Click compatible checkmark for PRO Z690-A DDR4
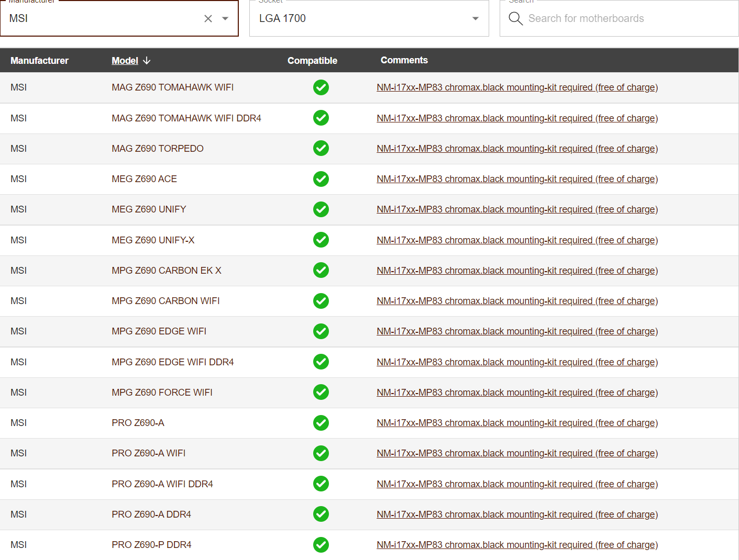Screen dimensions: 739x560 tap(321, 514)
